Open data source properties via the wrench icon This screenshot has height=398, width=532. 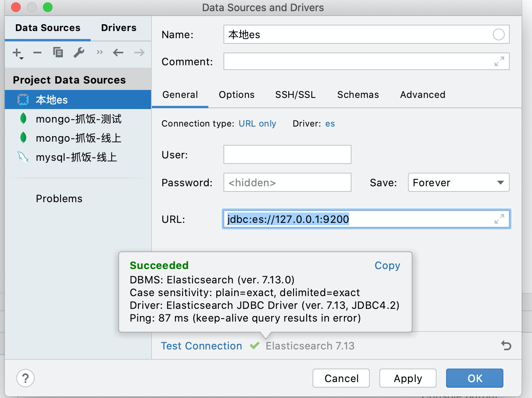78,53
